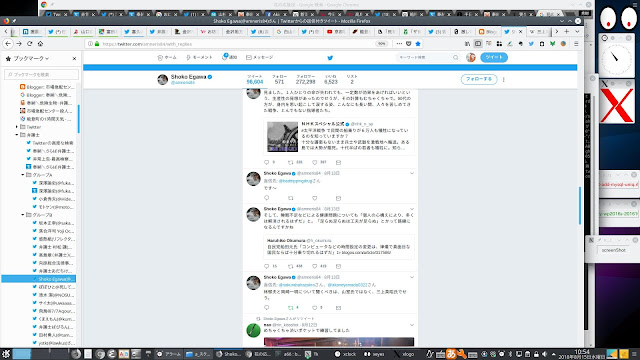The width and height of the screenshot is (640, 360).
Task: Click the xeyes entry in the taskbar
Action: tap(374, 354)
